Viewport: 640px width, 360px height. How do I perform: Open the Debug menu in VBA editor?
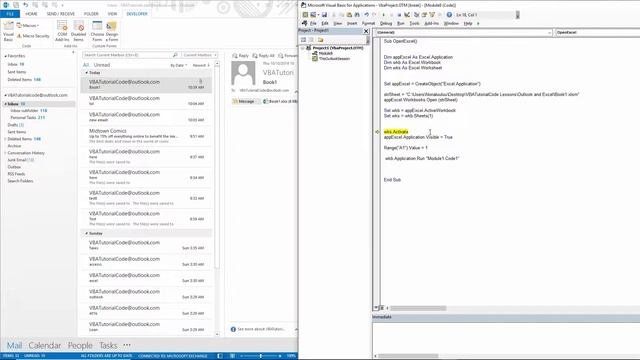coord(386,24)
